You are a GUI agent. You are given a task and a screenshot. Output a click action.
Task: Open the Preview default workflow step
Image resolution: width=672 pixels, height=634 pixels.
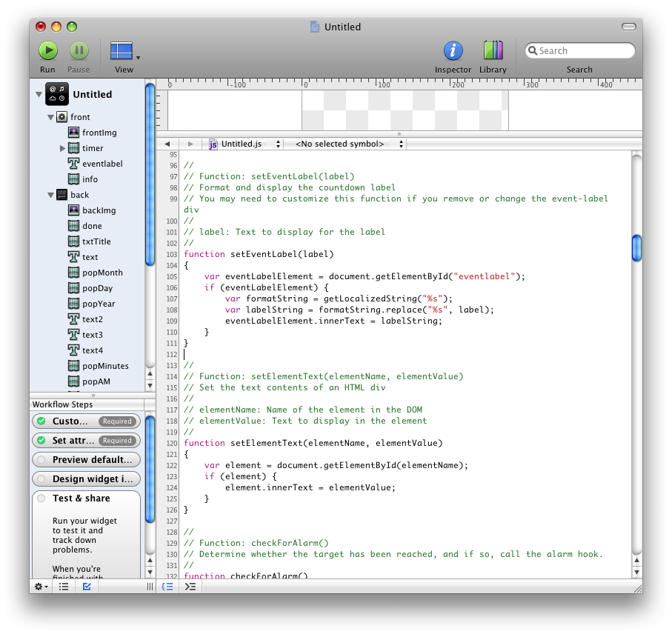[86, 460]
